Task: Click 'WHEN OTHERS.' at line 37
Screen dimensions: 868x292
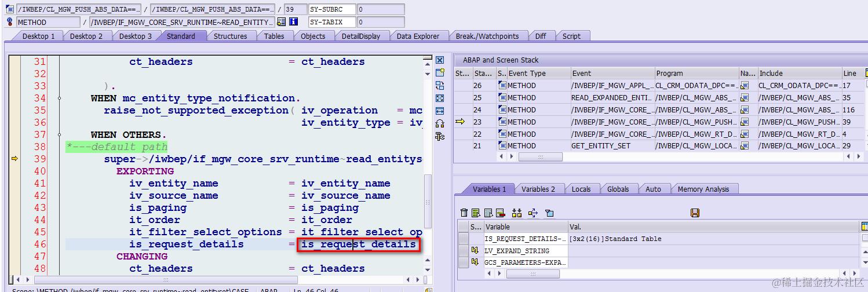Action: pos(129,135)
